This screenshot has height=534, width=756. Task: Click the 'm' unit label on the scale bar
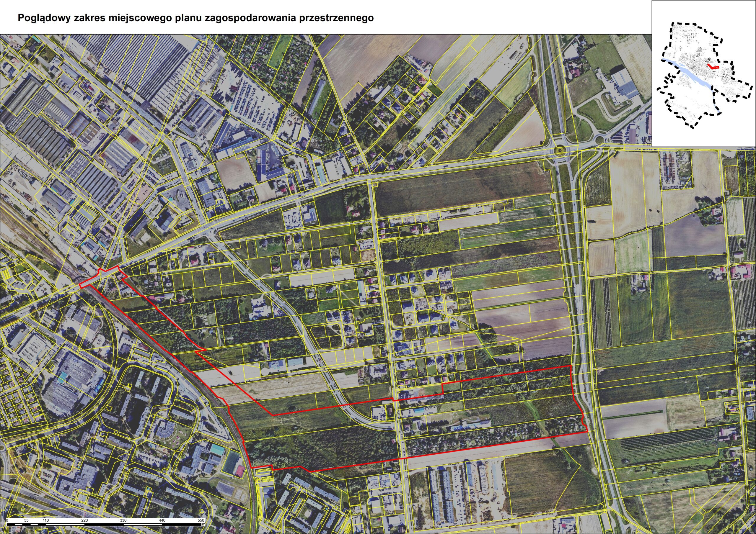coord(204,525)
